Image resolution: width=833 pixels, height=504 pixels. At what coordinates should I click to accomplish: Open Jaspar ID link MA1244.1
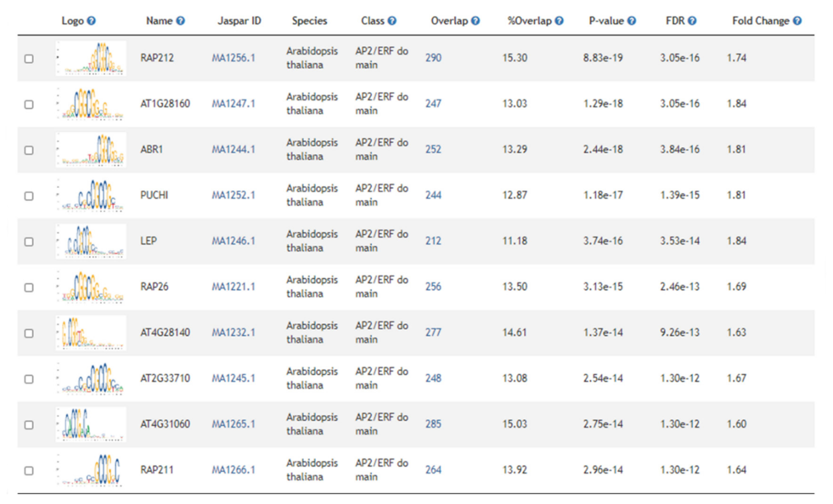point(233,149)
